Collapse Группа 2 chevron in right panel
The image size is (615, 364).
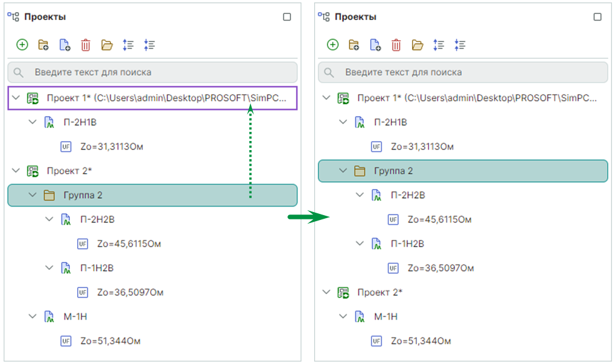343,171
